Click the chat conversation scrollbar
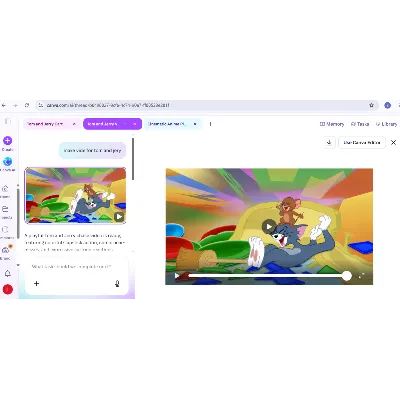The height and width of the screenshot is (400, 400). click(x=133, y=159)
